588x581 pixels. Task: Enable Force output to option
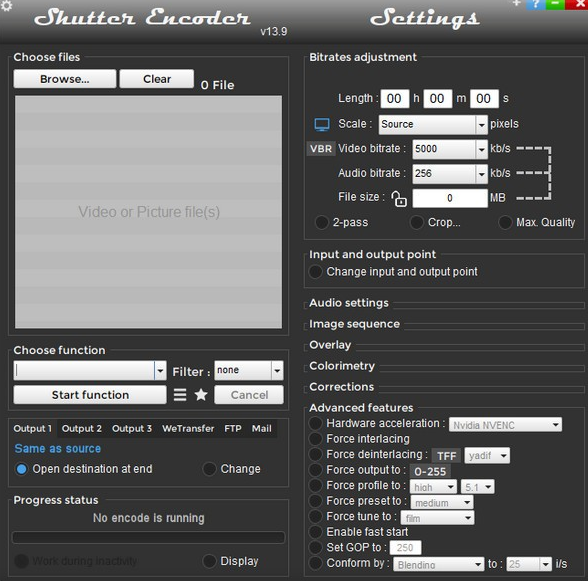pos(315,470)
